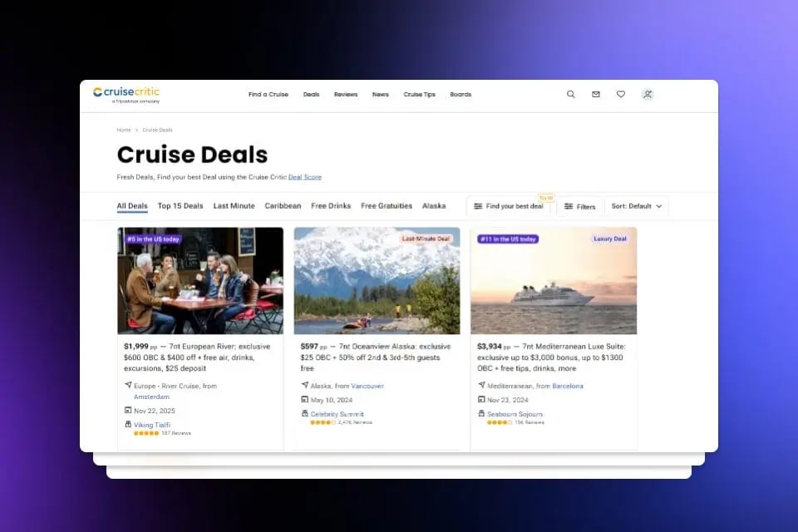798x532 pixels.
Task: Click the Filters sliders icon
Action: [569, 206]
